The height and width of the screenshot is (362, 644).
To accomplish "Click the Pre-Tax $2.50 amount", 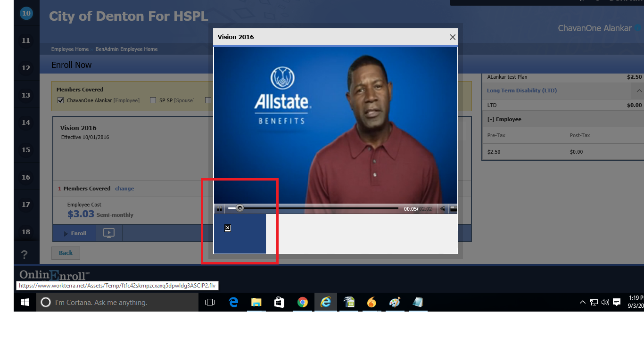I will (x=494, y=152).
